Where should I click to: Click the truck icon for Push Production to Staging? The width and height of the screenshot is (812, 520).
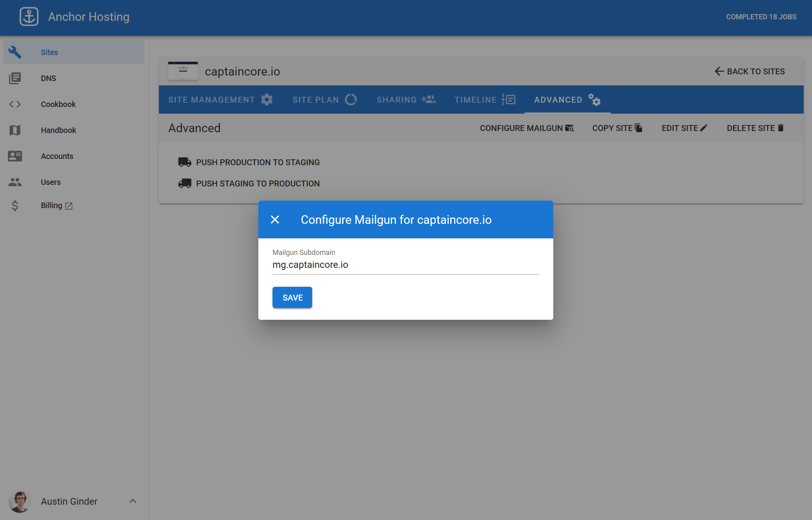[x=185, y=162]
